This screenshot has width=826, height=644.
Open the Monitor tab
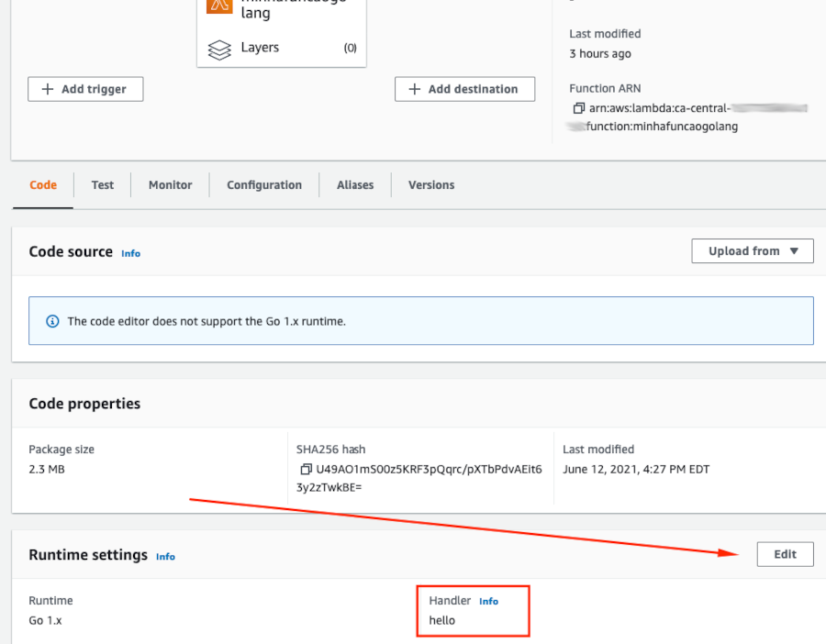point(170,184)
